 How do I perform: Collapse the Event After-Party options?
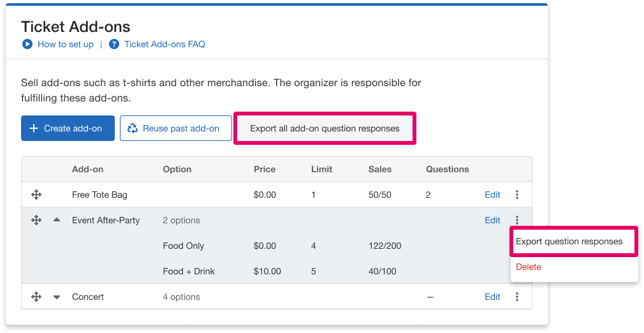click(57, 220)
